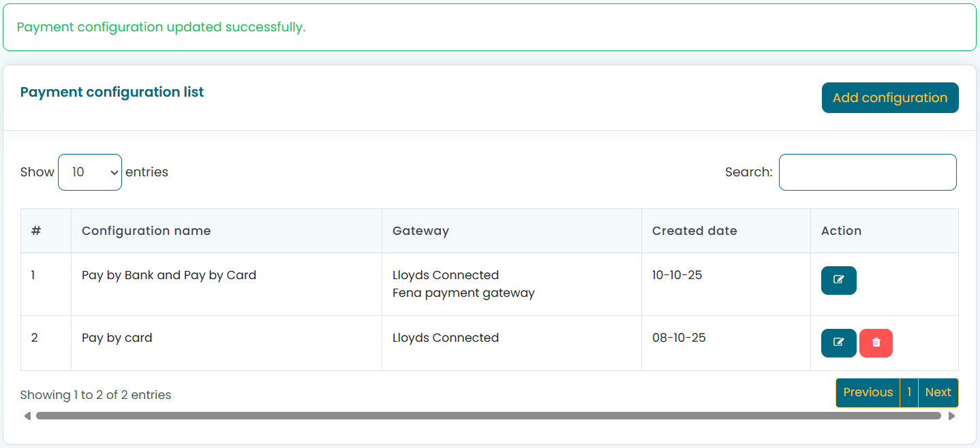The height and width of the screenshot is (448, 980).
Task: Select the Fena payment gateway text
Action: click(463, 293)
